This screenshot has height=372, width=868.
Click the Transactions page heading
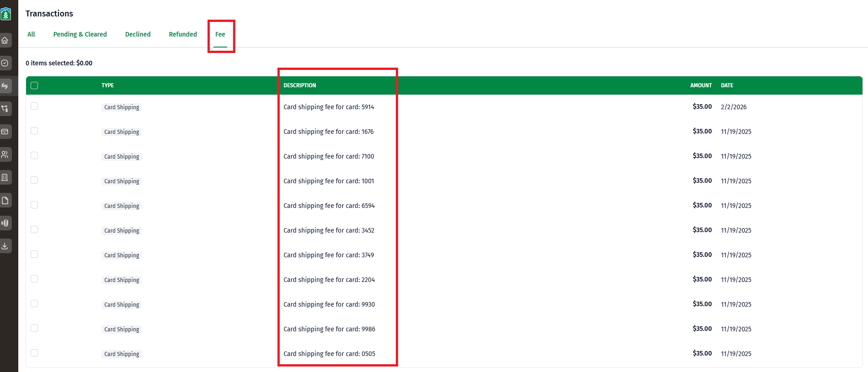(x=49, y=14)
